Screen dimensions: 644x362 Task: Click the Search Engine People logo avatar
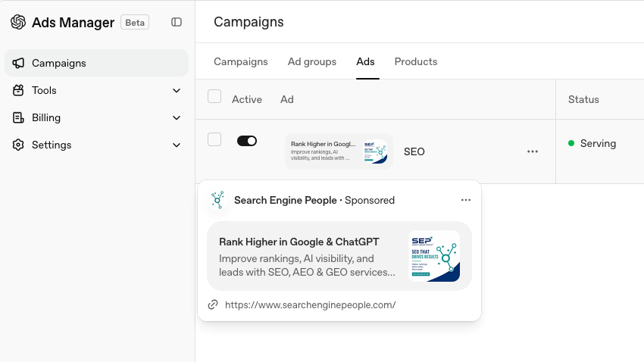tap(217, 200)
